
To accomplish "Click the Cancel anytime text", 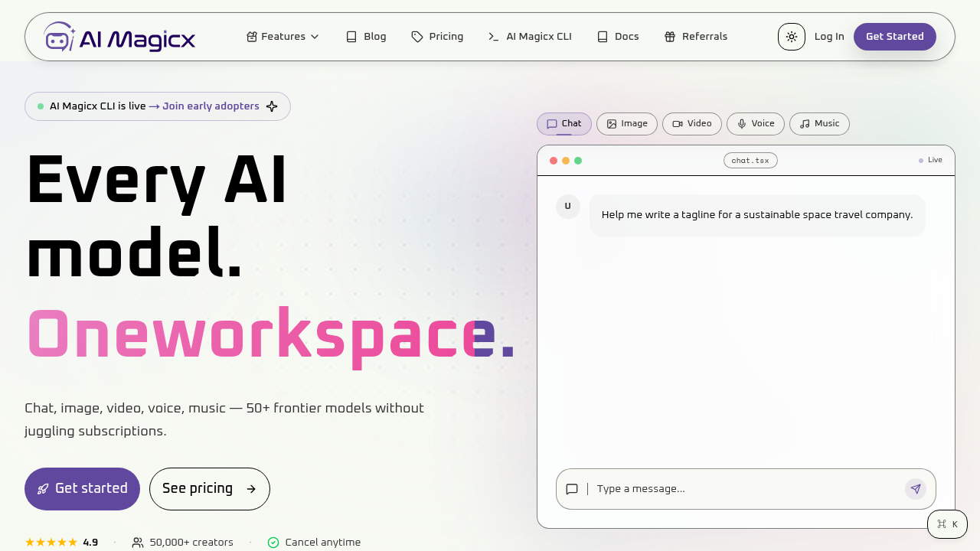I will pyautogui.click(x=323, y=543).
